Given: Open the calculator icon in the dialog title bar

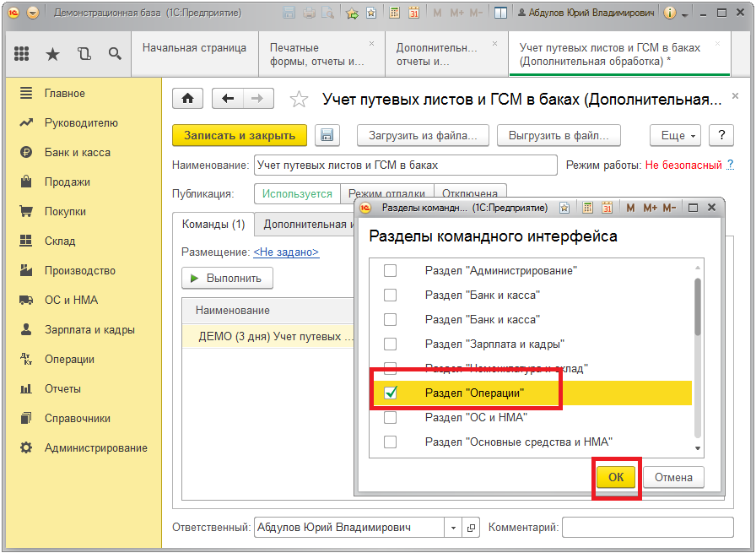Looking at the screenshot, I should [x=586, y=208].
